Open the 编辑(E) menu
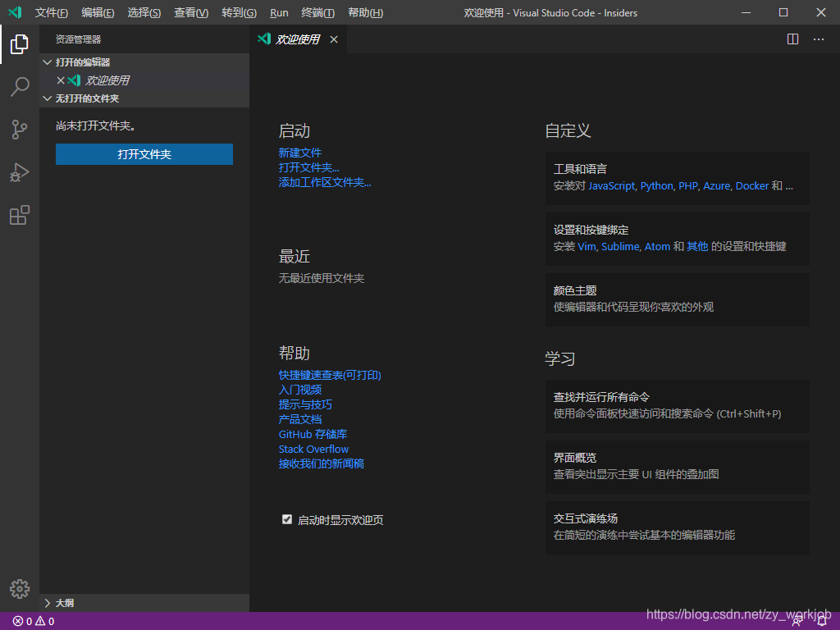 point(98,13)
